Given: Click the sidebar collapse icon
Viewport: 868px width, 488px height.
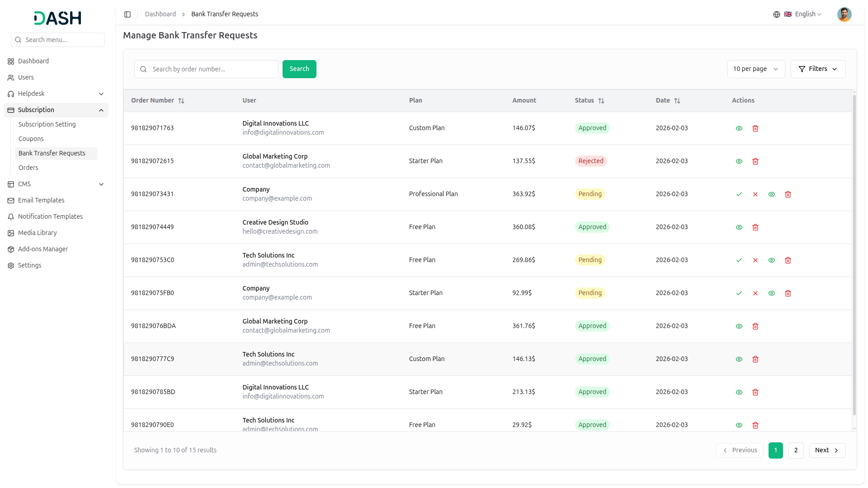Looking at the screenshot, I should coord(127,14).
